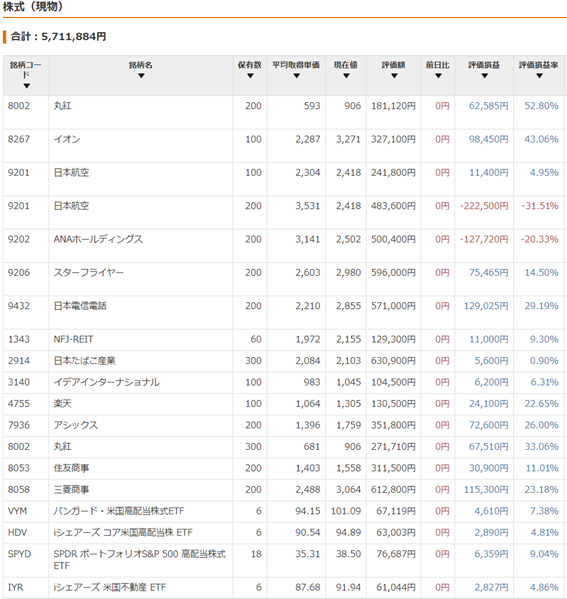The height and width of the screenshot is (599, 567).
Task: Sort by 評価額 arrow
Action: click(394, 76)
